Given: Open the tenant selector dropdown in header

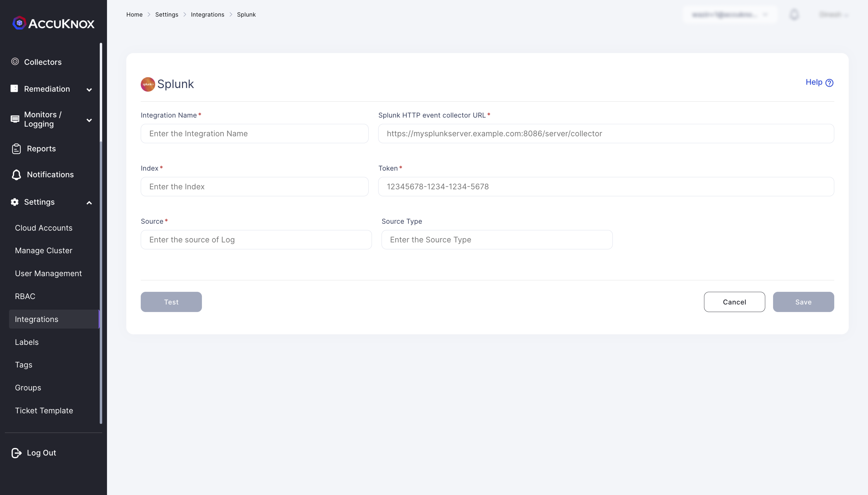Looking at the screenshot, I should click(x=730, y=15).
